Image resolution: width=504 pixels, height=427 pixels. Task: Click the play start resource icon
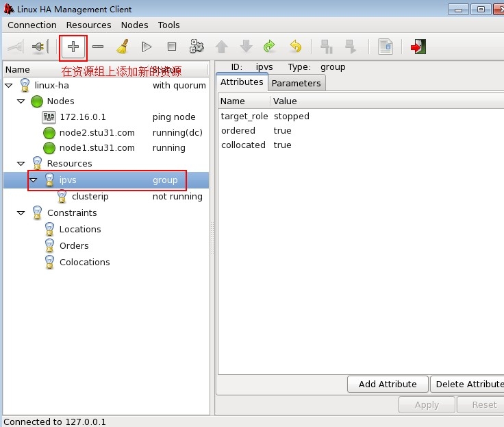tap(147, 47)
